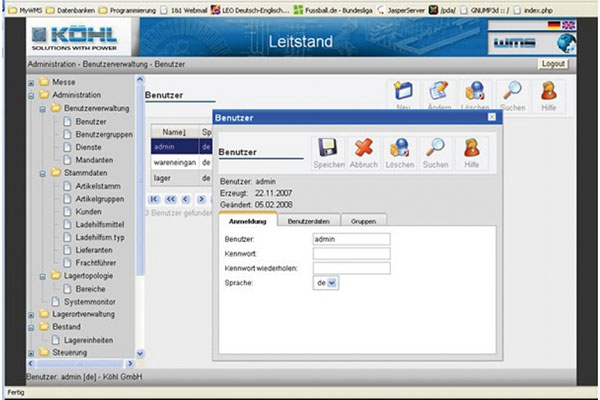Viewport: 600px width, 400px height.
Task: Select Artikelstamm under Stammdaten
Action: click(98, 185)
